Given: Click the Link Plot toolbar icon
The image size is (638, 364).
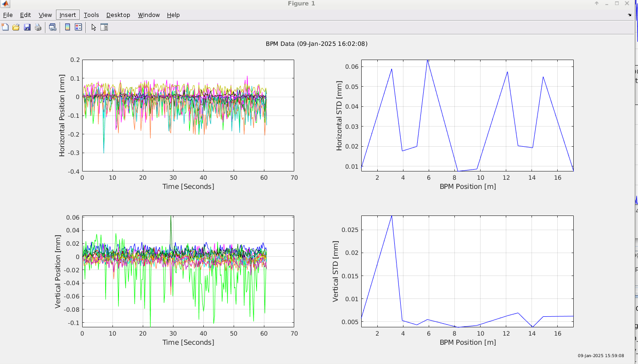Looking at the screenshot, I should pos(53,28).
